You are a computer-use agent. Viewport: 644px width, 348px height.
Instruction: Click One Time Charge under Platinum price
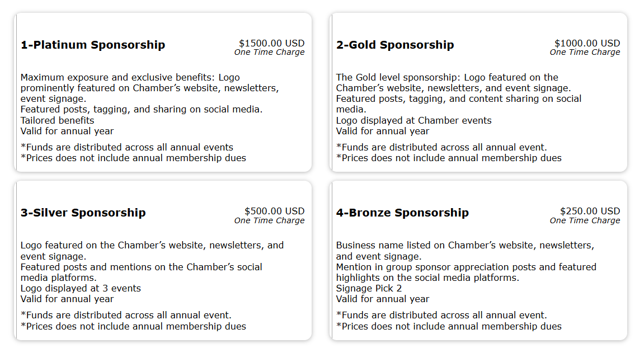click(x=269, y=53)
